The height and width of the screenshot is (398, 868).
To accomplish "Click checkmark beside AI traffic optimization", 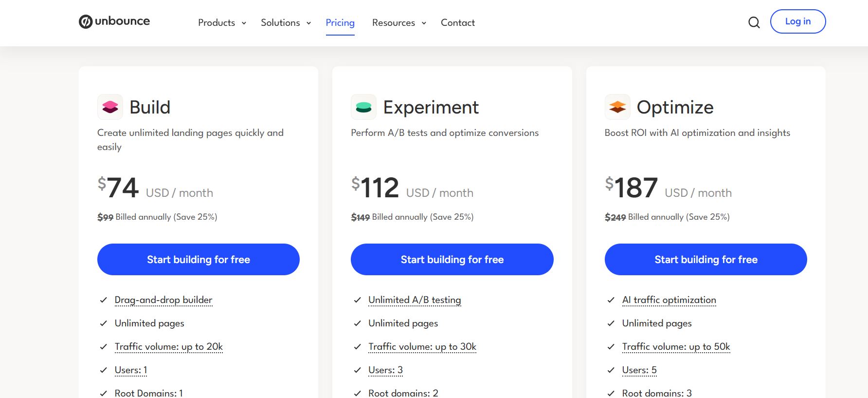I will coord(611,300).
